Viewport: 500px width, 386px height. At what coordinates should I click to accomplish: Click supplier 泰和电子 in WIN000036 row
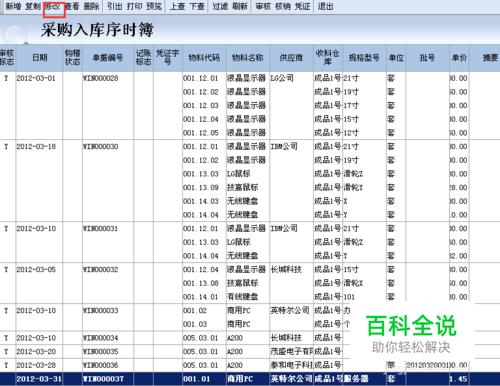(x=292, y=365)
